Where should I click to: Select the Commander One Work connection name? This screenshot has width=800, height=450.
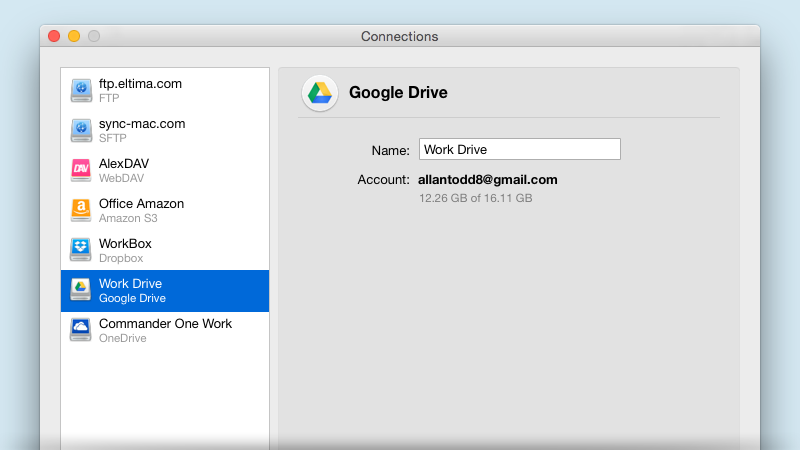(x=165, y=323)
